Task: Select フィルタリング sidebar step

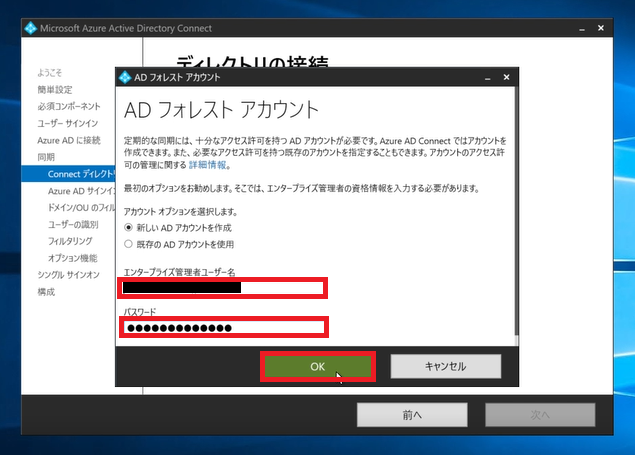Action: [70, 241]
